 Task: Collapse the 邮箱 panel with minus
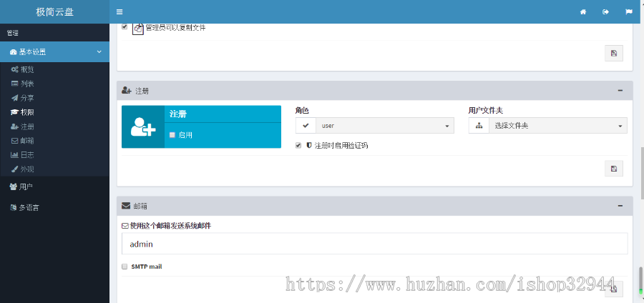click(620, 205)
